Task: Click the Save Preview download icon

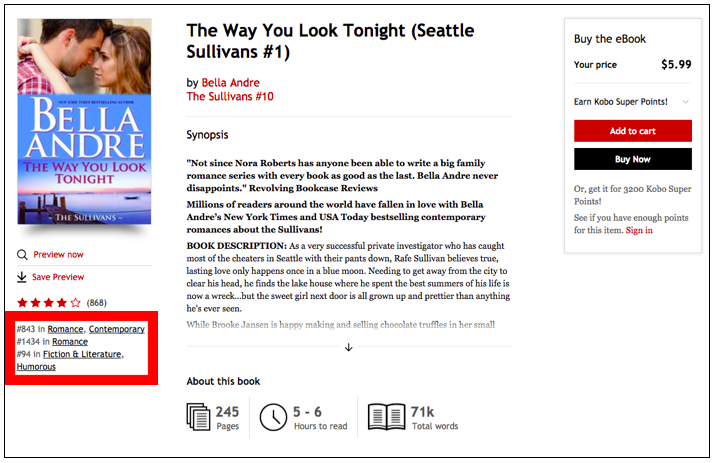Action: coord(22,277)
